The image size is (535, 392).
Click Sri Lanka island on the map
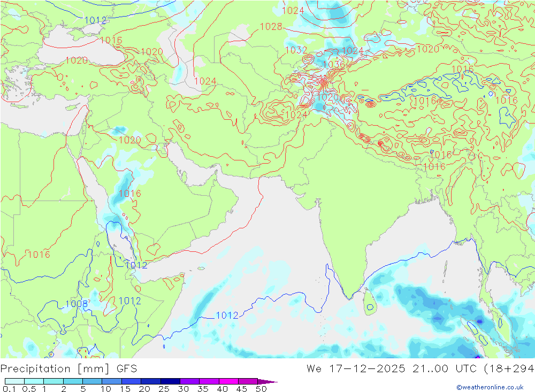[x=370, y=302]
